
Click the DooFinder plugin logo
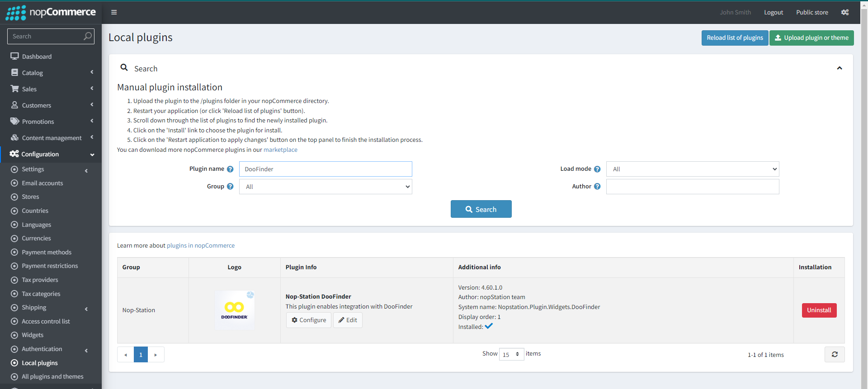tap(234, 310)
